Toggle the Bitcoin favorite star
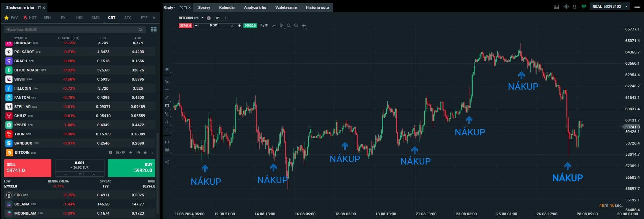This screenshot has height=219, width=644. (x=145, y=153)
